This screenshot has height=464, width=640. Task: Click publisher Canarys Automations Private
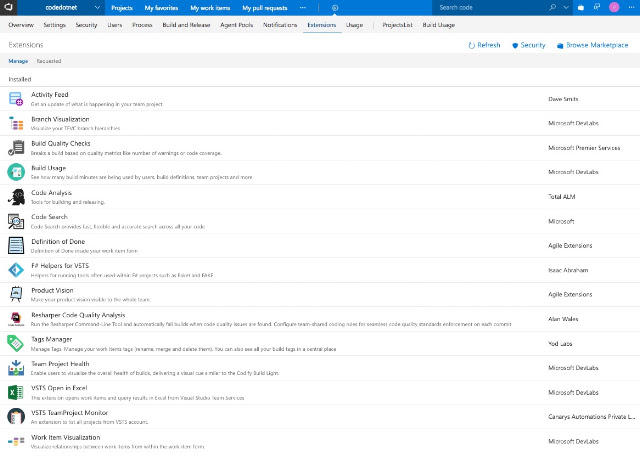coord(591,417)
